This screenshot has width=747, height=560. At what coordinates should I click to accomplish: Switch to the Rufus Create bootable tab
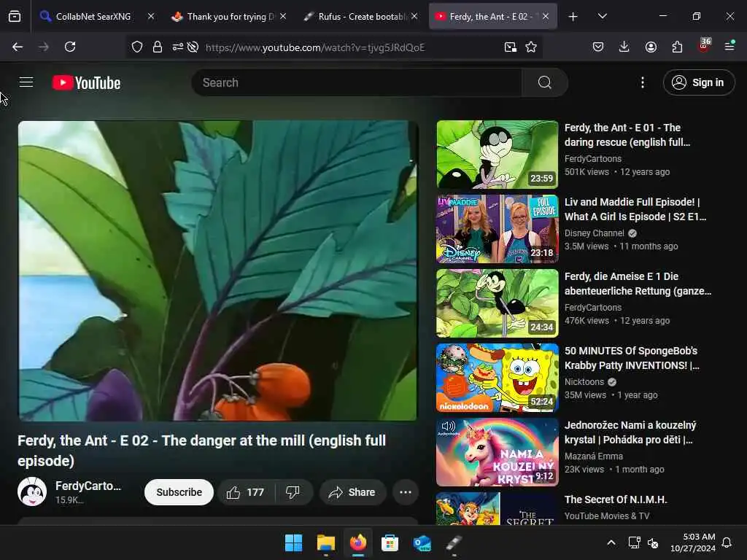coord(360,17)
